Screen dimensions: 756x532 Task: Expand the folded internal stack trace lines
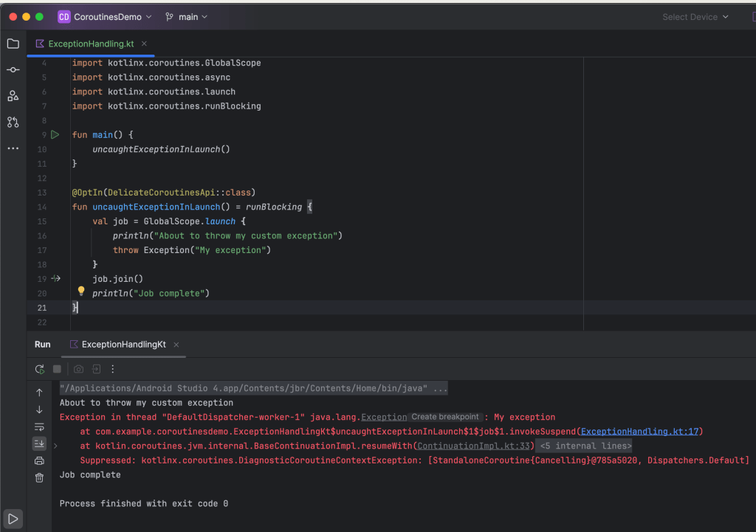[584, 446]
